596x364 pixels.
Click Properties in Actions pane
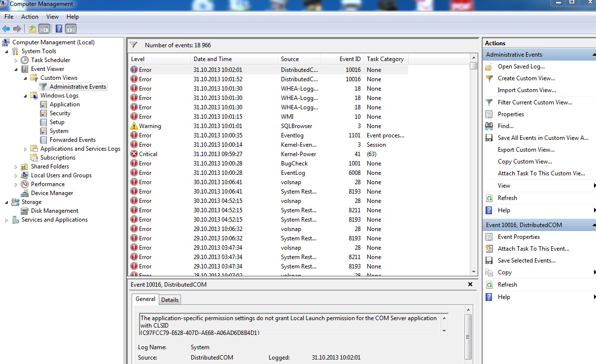tap(511, 114)
